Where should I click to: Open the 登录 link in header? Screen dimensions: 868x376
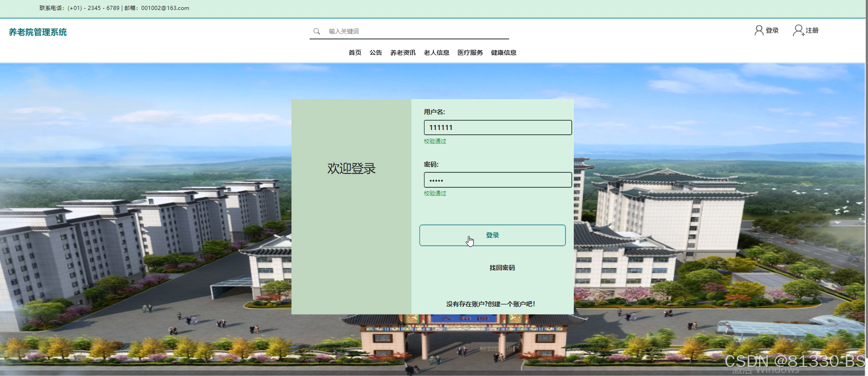point(772,30)
